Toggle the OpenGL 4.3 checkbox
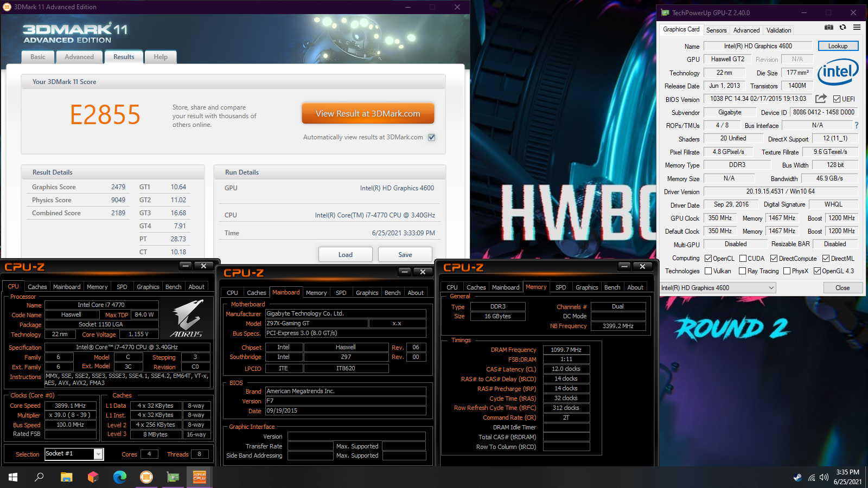Screen dimensions: 868x488 point(817,271)
